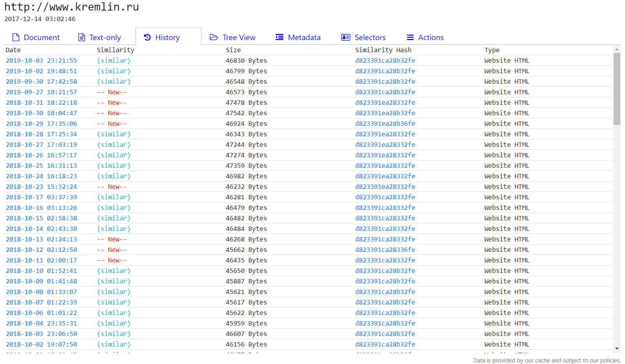This screenshot has height=364, width=625.
Task: Click hash link d823391ca28336fe
Action: (x=385, y=250)
